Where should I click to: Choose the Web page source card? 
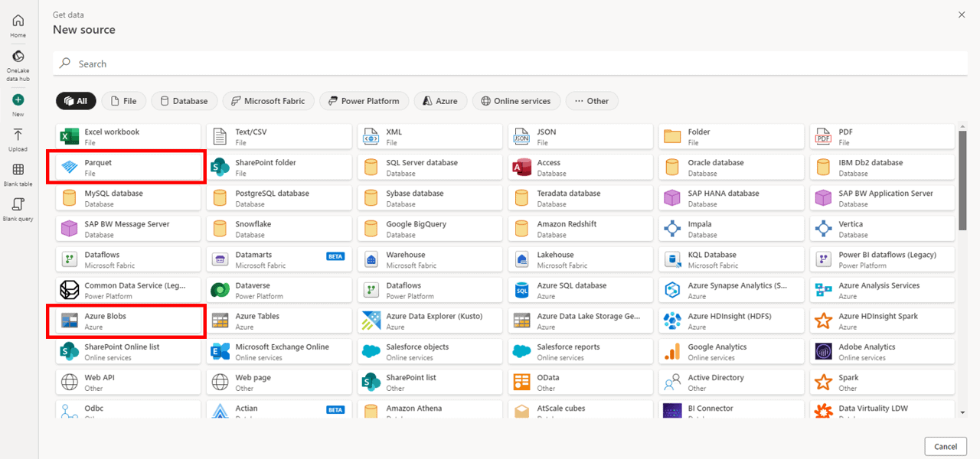click(279, 382)
